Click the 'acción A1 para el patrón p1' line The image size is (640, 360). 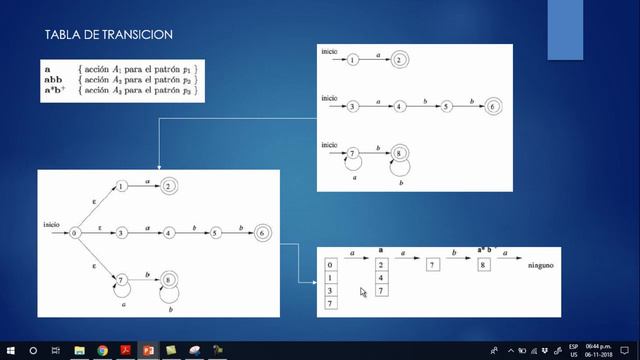click(x=138, y=69)
